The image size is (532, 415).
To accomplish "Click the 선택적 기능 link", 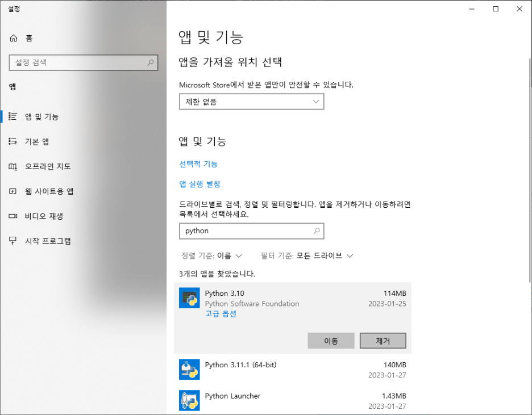I will point(198,164).
